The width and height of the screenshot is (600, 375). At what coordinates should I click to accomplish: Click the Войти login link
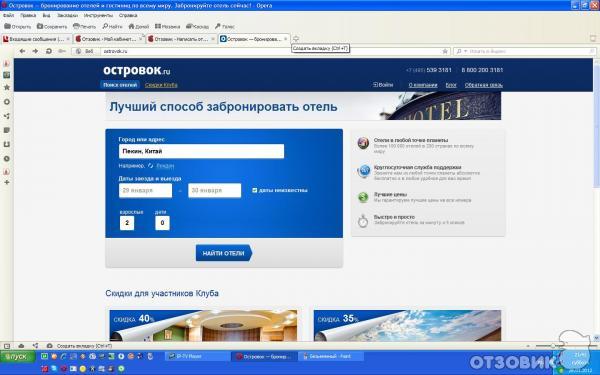[x=383, y=85]
